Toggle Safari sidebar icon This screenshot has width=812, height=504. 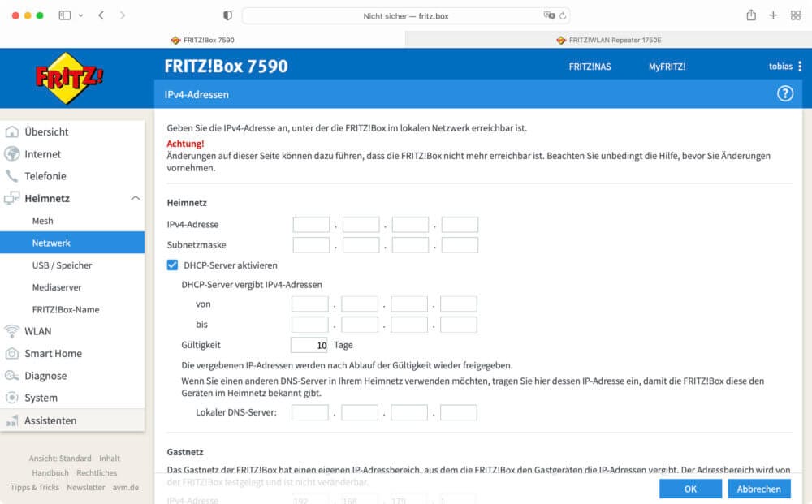pyautogui.click(x=65, y=15)
